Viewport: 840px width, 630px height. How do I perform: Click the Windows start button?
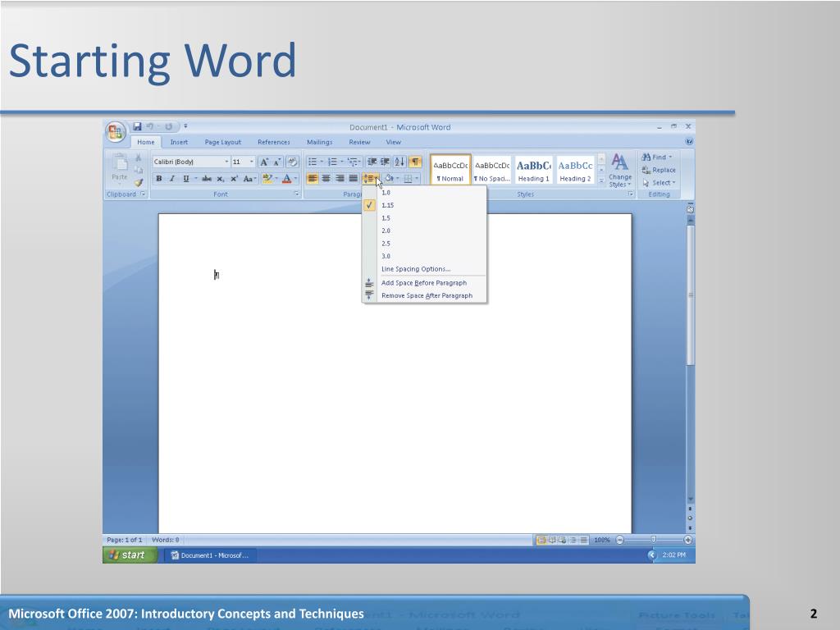(129, 555)
